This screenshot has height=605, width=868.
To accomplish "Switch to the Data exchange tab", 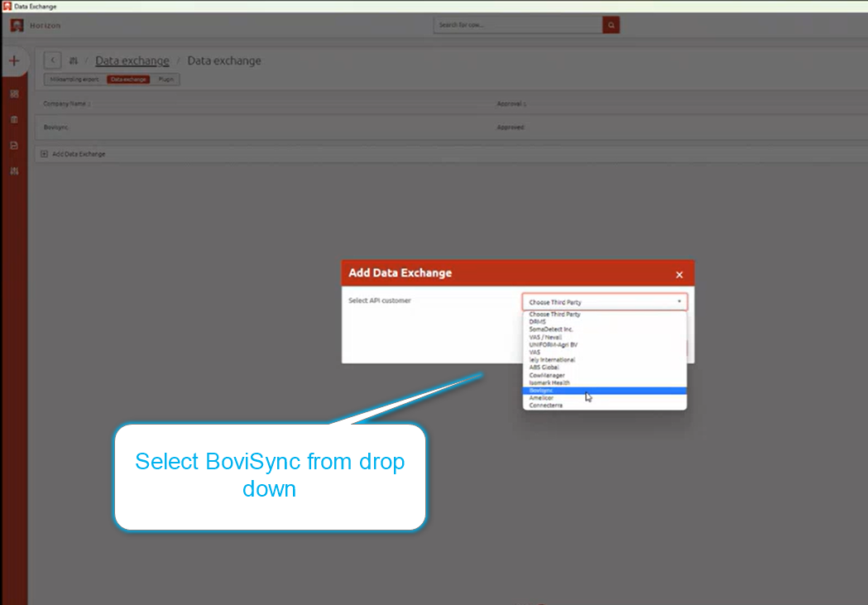I will click(128, 79).
